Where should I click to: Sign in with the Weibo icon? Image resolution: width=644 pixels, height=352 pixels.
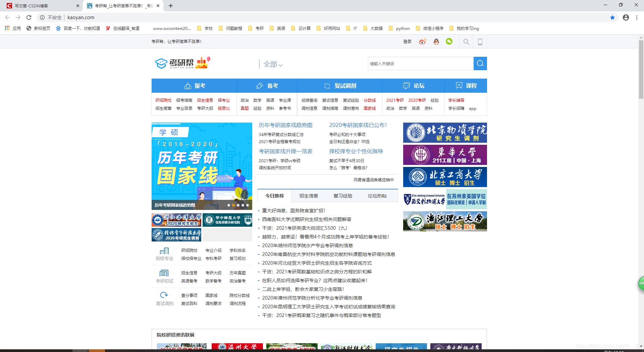[x=422, y=41]
